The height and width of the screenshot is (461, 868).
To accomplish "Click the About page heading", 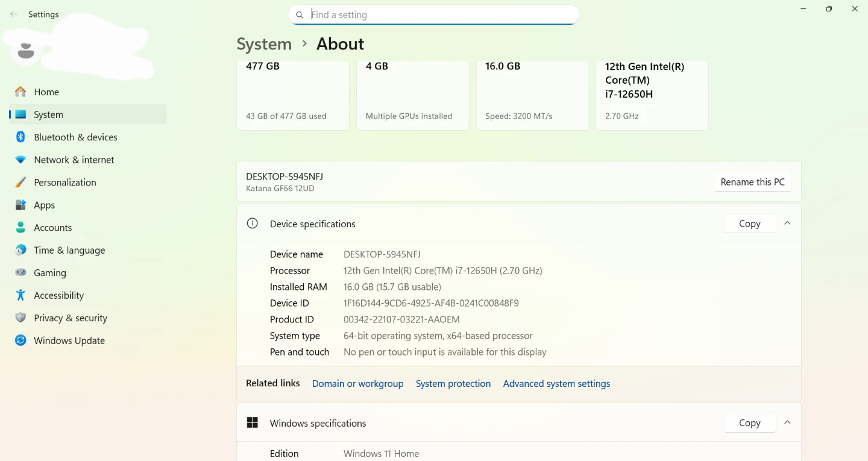I will pos(340,44).
